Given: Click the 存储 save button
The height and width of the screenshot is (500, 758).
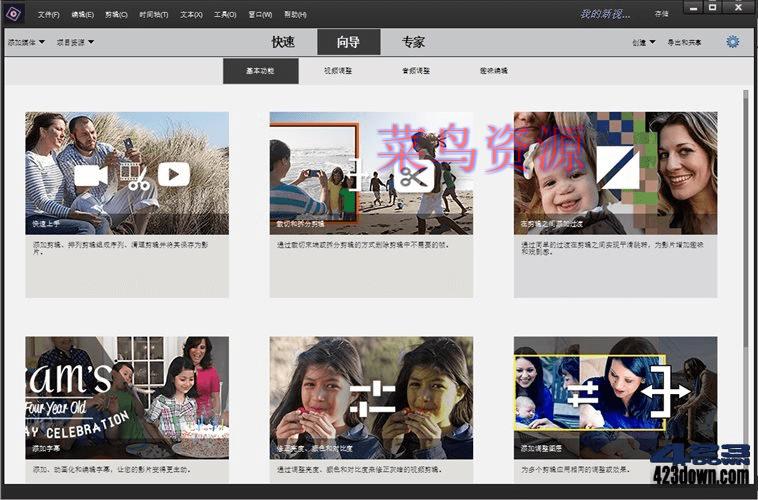Looking at the screenshot, I should click(661, 14).
